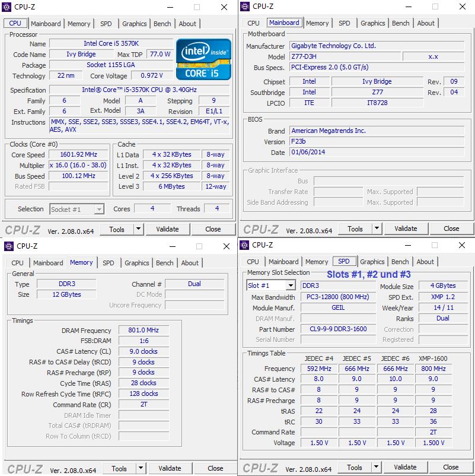
Task: Switch to Mainboard tab in Memory window
Action: coord(48,263)
